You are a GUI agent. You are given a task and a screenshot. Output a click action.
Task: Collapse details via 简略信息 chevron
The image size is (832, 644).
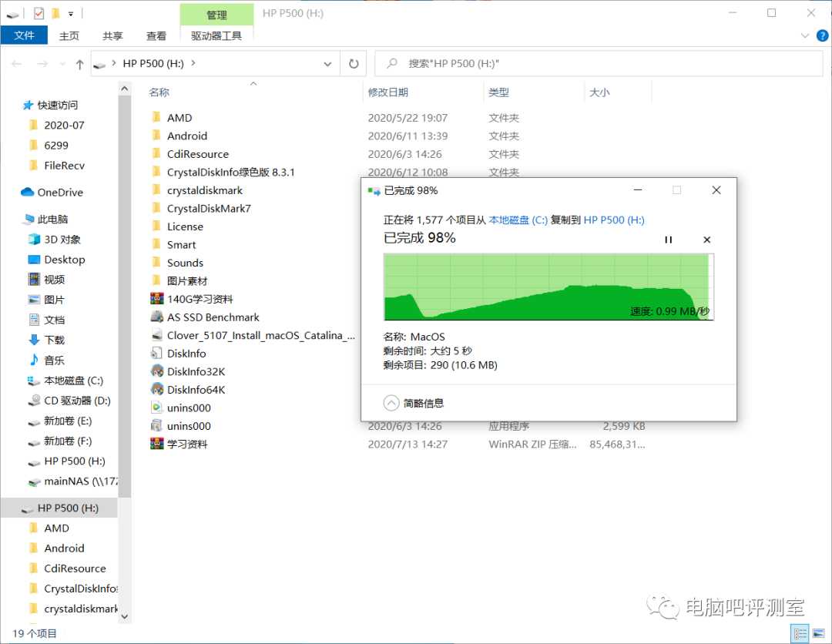[391, 403]
